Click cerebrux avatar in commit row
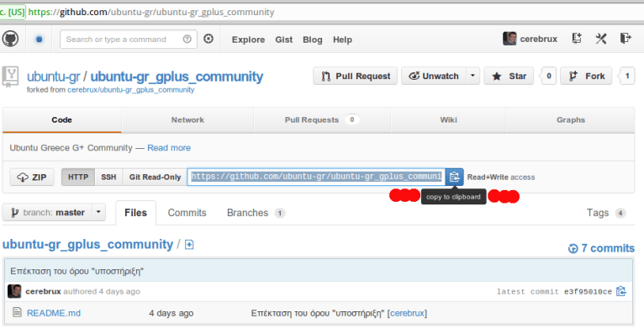 click(x=14, y=291)
